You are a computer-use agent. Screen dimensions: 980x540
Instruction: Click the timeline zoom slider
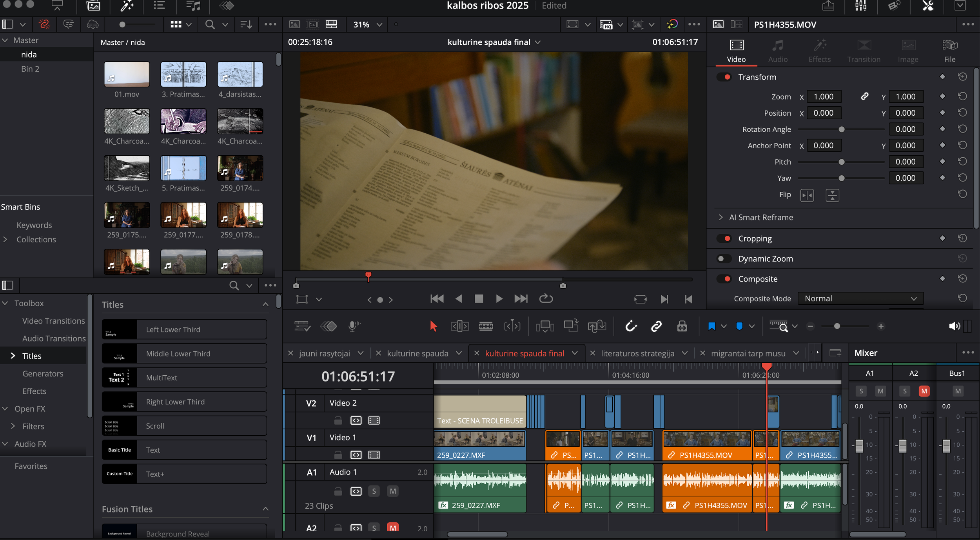click(838, 326)
